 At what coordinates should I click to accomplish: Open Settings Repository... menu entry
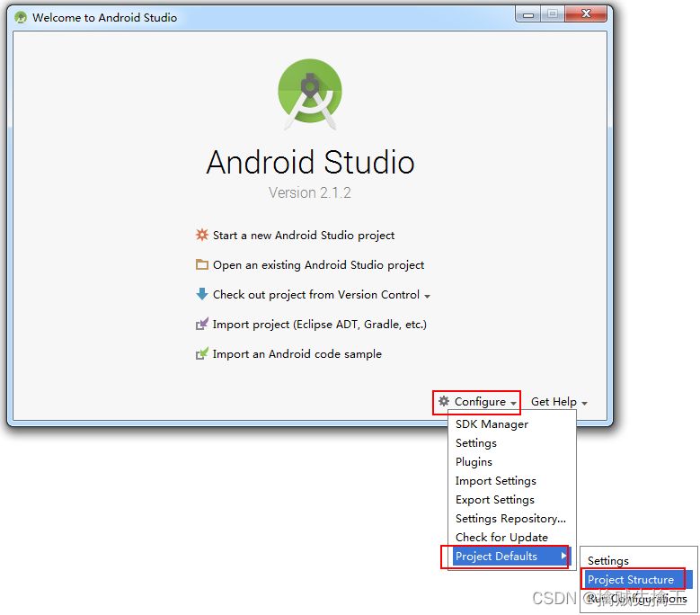tap(510, 519)
